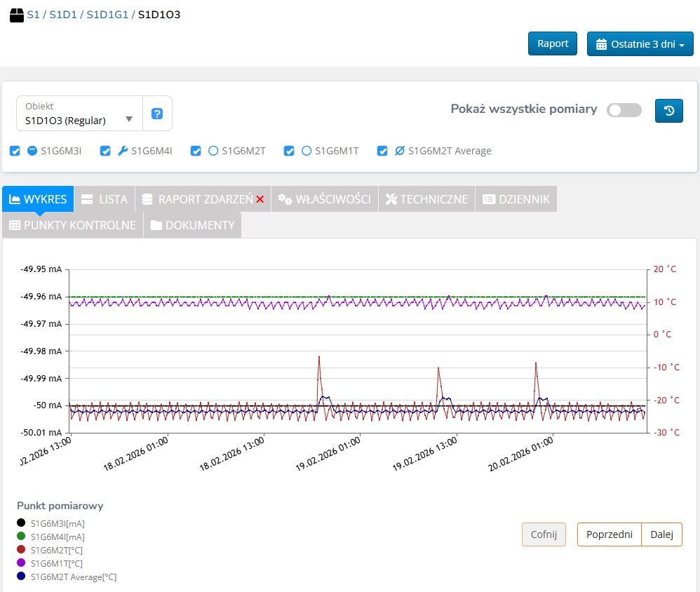
Task: Click the red X on Raport Zdarzeń tab
Action: tap(260, 200)
